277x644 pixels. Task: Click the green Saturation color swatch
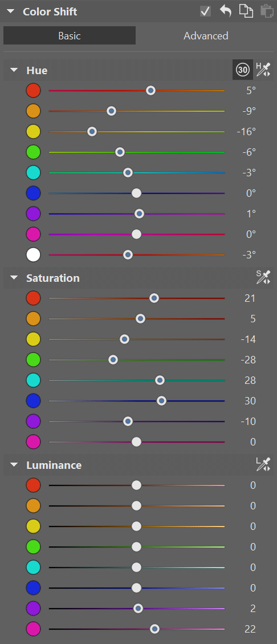coord(33,360)
